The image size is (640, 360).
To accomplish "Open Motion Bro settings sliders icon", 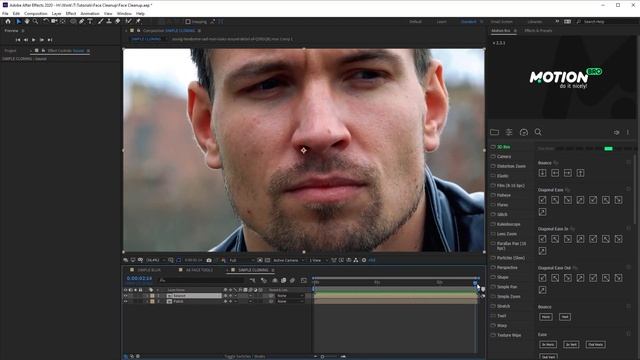I will click(x=509, y=132).
